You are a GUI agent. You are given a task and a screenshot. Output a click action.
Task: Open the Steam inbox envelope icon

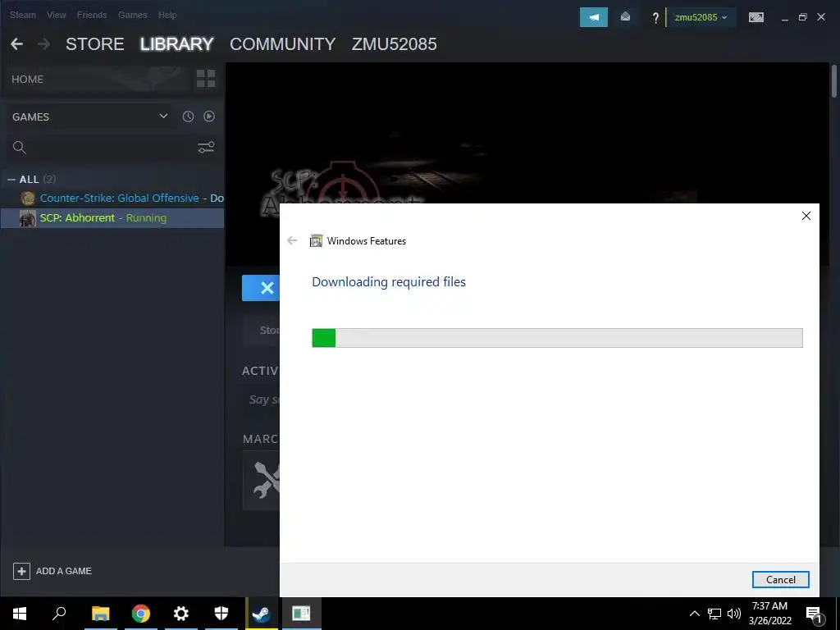coord(625,17)
